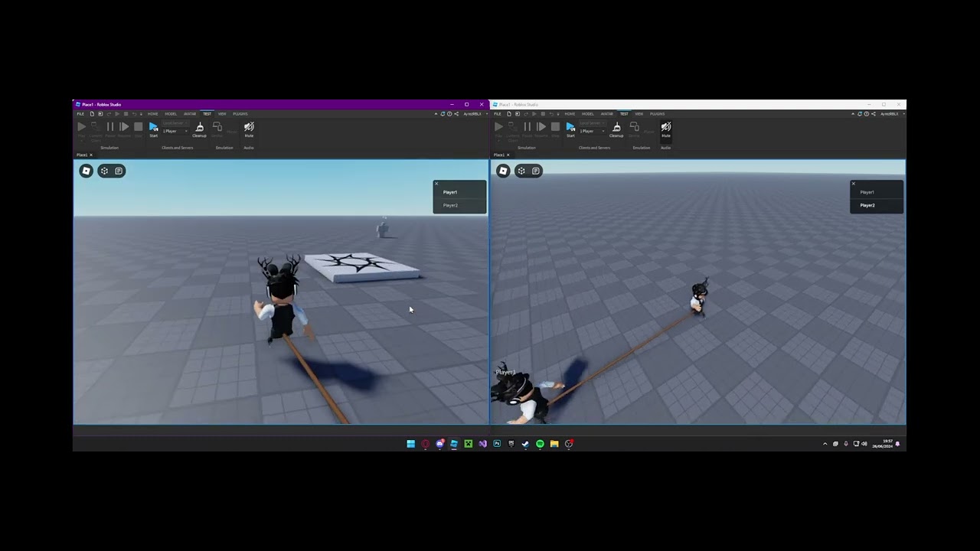Viewport: 980px width, 551px height.
Task: Switch to VIEW tab in left Studio window
Action: pos(222,114)
